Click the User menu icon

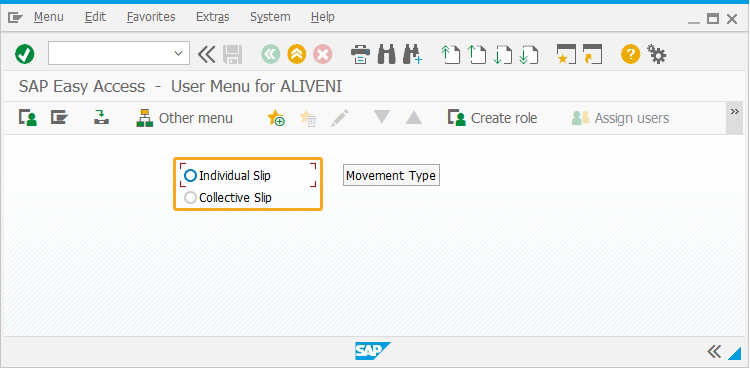[28, 118]
